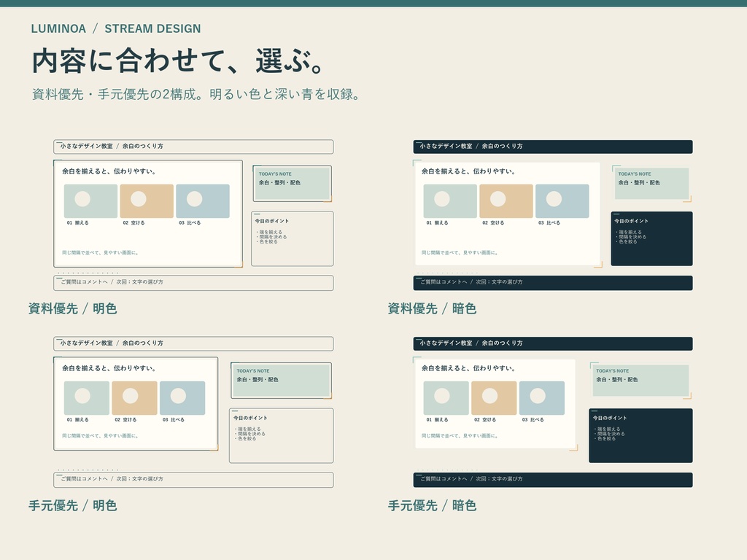Click the TODAY'S NOTE box in 資料優先 / 明色 preview

[x=292, y=183]
